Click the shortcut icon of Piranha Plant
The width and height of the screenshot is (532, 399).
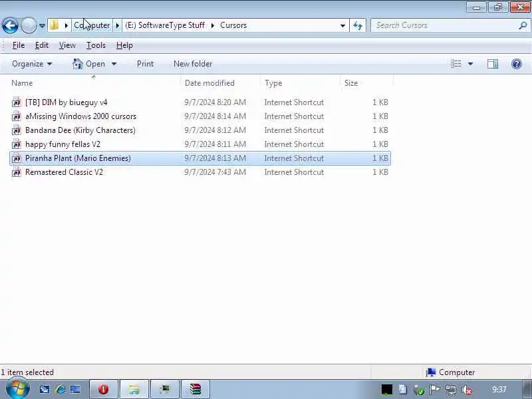pos(16,158)
